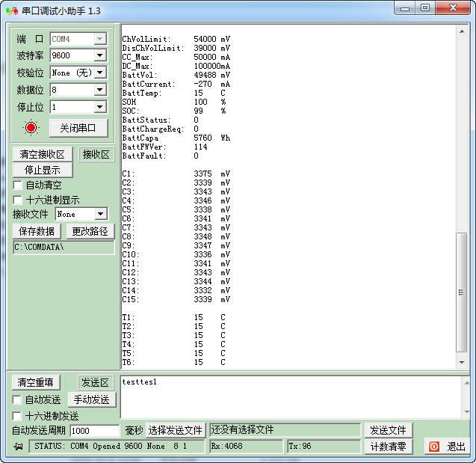Expand the 校验位 parity dropdown

[100, 73]
